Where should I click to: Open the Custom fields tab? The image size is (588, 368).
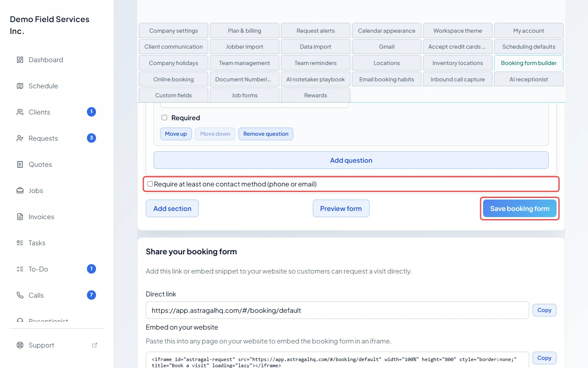click(174, 95)
